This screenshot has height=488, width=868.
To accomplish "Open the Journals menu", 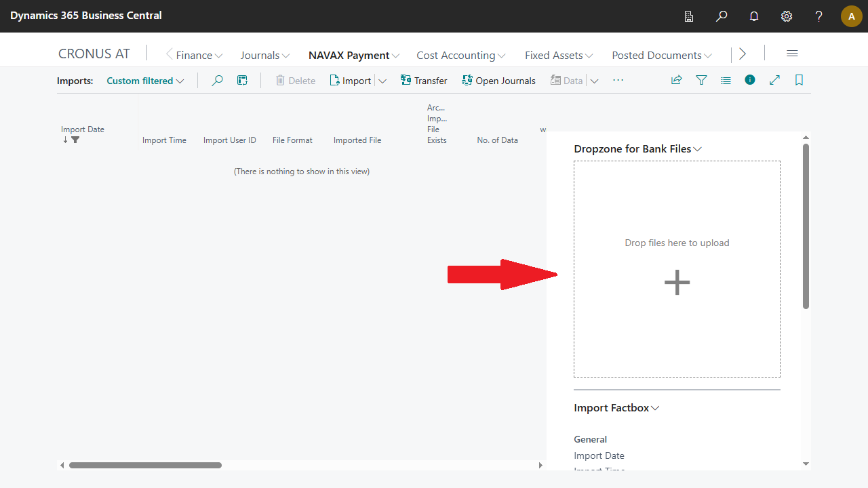I will pyautogui.click(x=265, y=56).
